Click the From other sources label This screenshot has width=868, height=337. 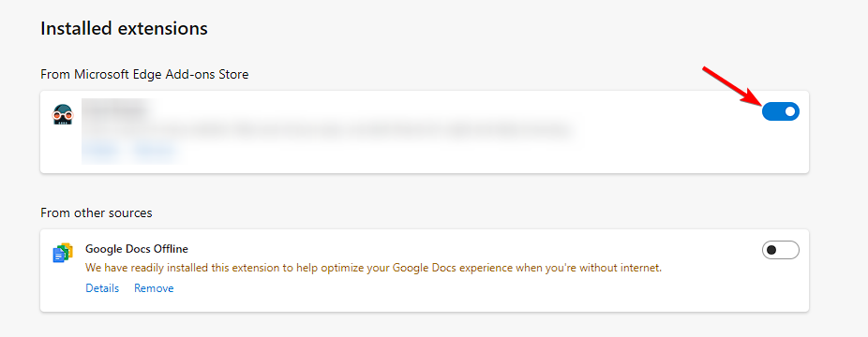[97, 212]
